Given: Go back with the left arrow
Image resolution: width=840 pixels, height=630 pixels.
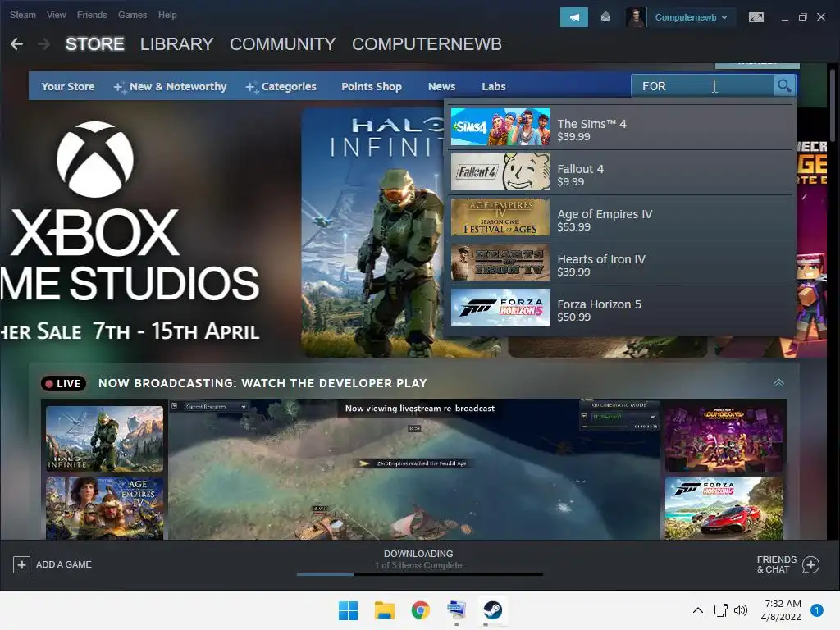Looking at the screenshot, I should click(x=16, y=44).
